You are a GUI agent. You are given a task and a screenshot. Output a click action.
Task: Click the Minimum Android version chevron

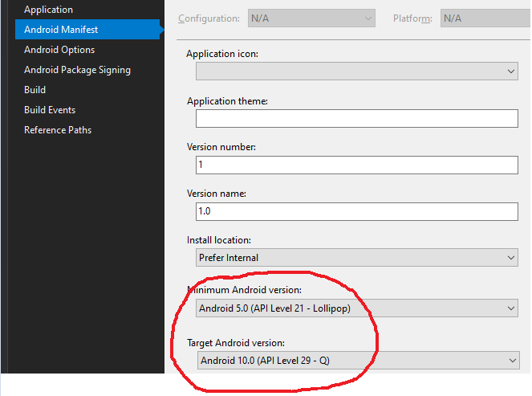coord(511,308)
